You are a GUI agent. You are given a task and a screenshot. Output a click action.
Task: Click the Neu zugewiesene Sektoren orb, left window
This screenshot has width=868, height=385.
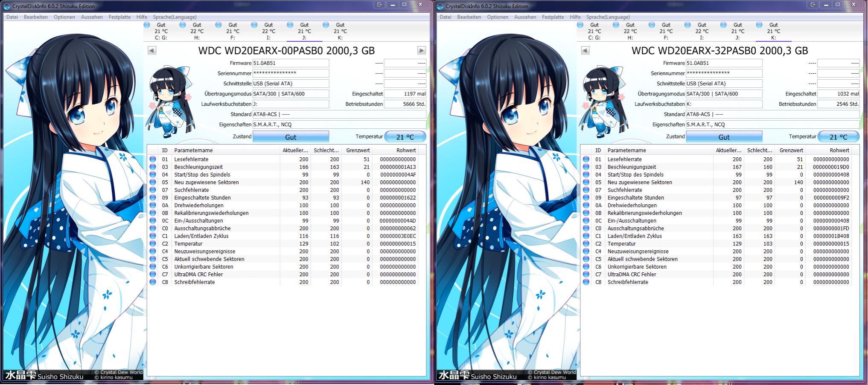(x=153, y=182)
